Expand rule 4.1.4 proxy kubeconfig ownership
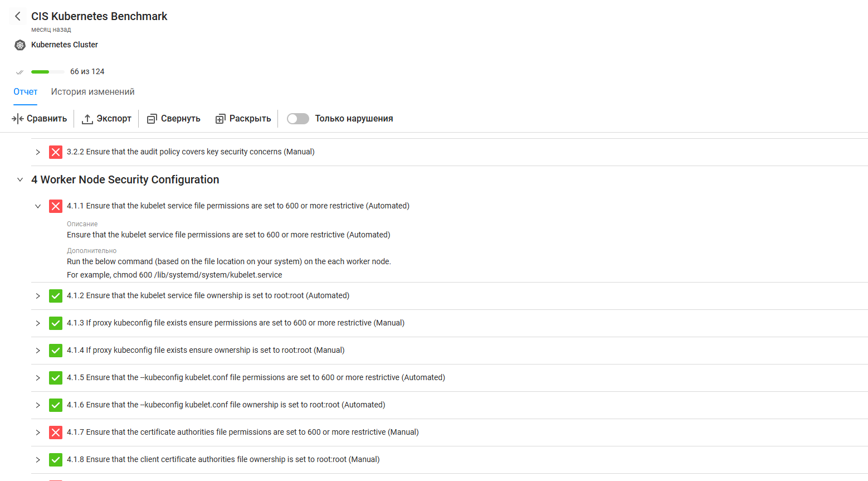 [x=38, y=351]
